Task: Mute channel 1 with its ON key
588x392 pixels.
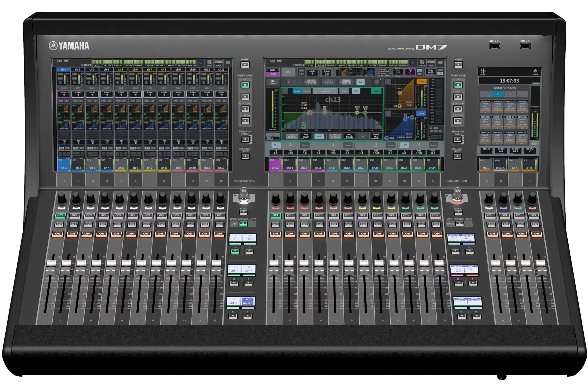Action: point(58,234)
